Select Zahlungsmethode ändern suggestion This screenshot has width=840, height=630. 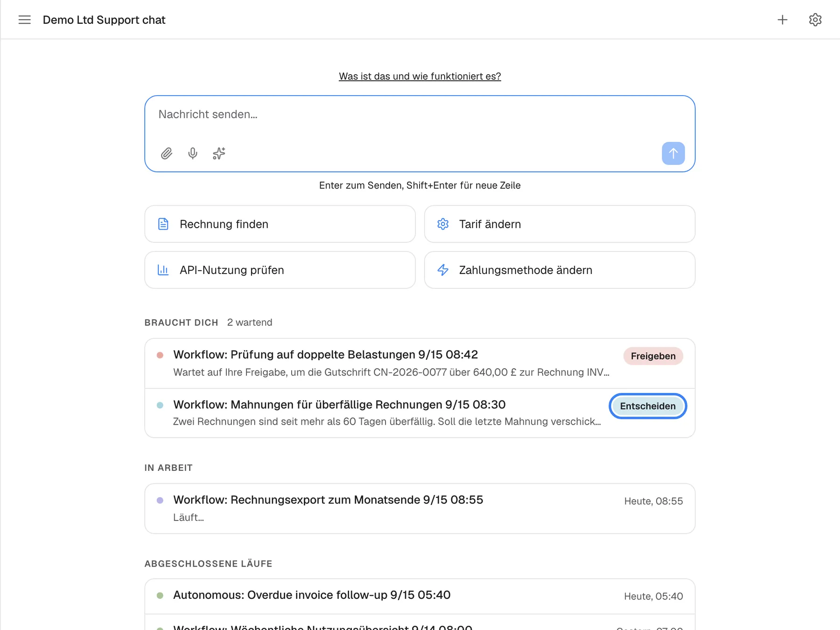[x=560, y=270]
